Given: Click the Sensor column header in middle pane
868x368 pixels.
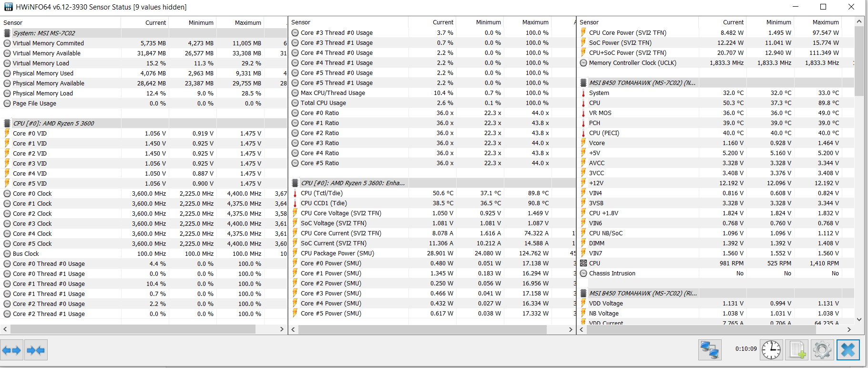Looking at the screenshot, I should point(348,22).
